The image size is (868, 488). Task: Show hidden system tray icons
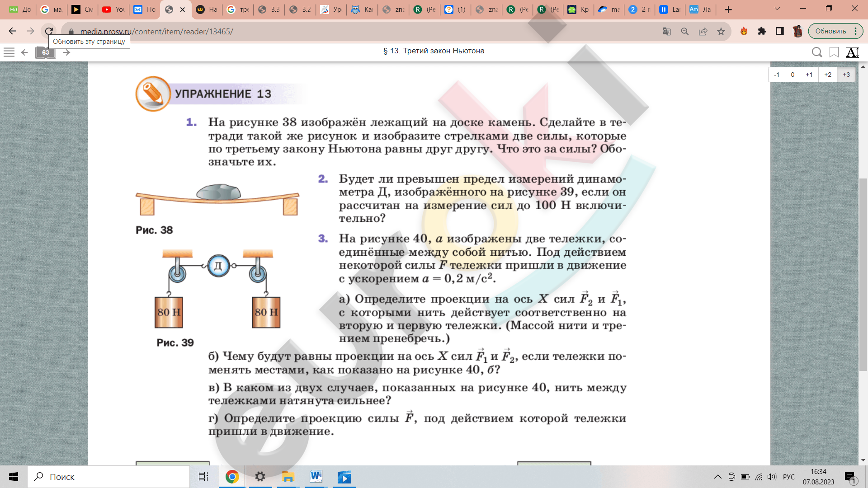coord(717,477)
